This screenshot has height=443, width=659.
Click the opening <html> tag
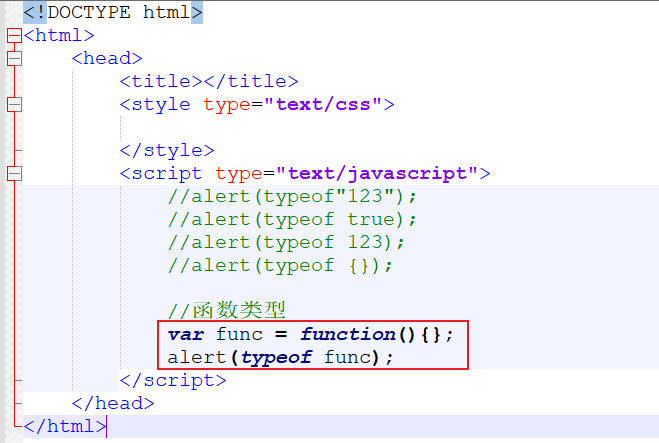pyautogui.click(x=59, y=35)
